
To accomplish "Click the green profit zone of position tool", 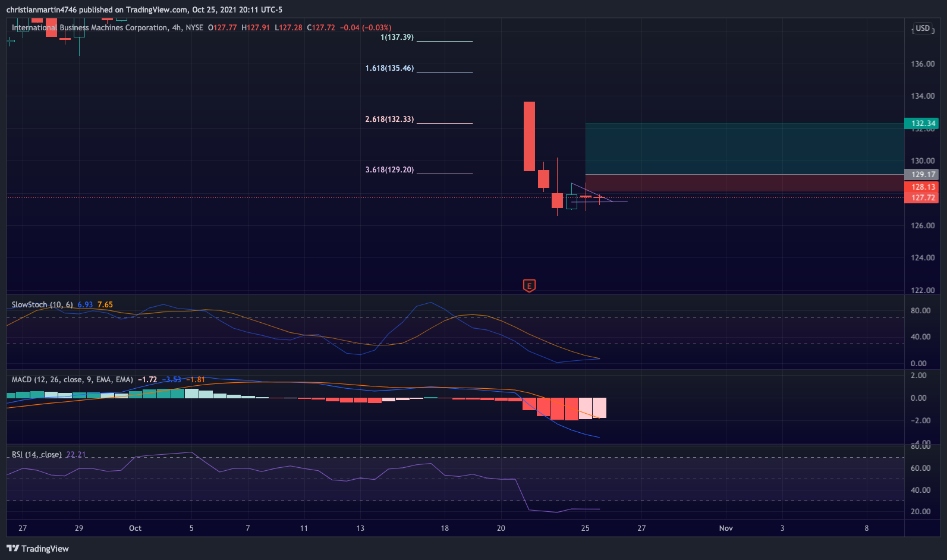I will coord(744,149).
